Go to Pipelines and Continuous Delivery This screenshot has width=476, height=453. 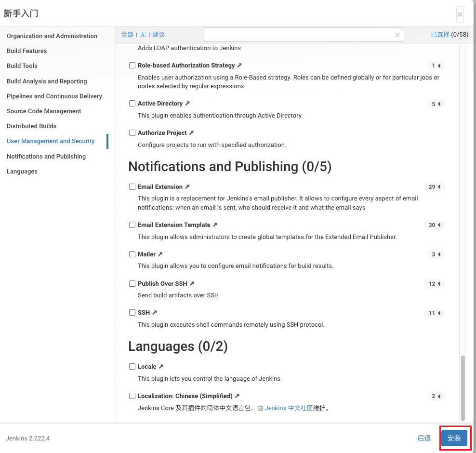click(x=54, y=96)
